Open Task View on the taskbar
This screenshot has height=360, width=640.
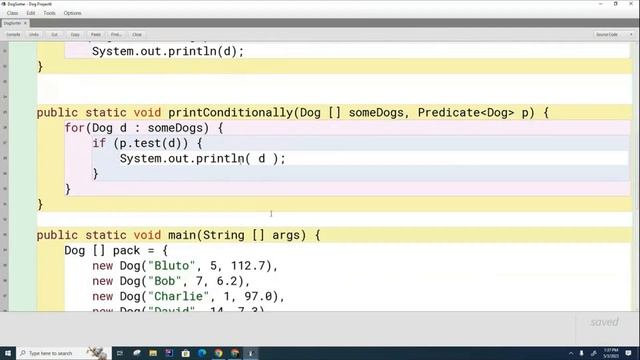(120, 353)
